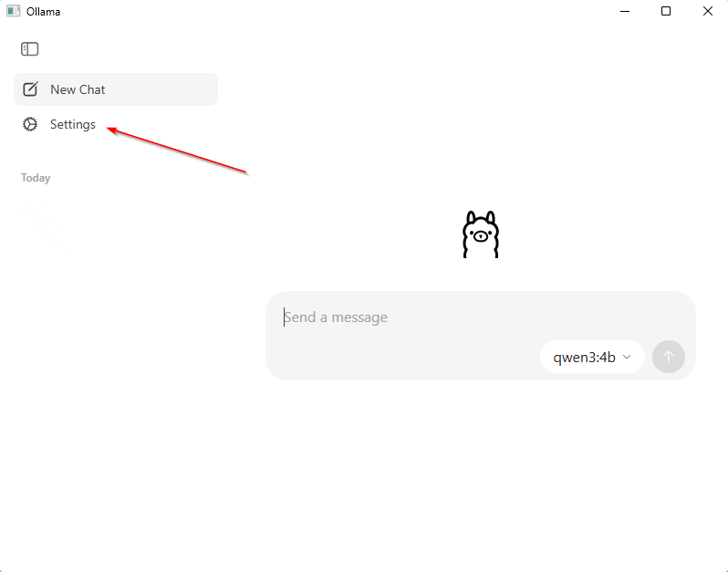Close the Ollama window
The width and height of the screenshot is (728, 572).
[707, 11]
